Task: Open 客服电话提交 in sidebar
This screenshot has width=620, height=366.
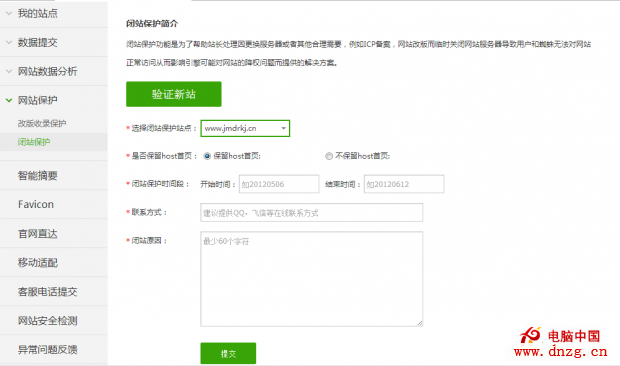Action: pyautogui.click(x=53, y=292)
